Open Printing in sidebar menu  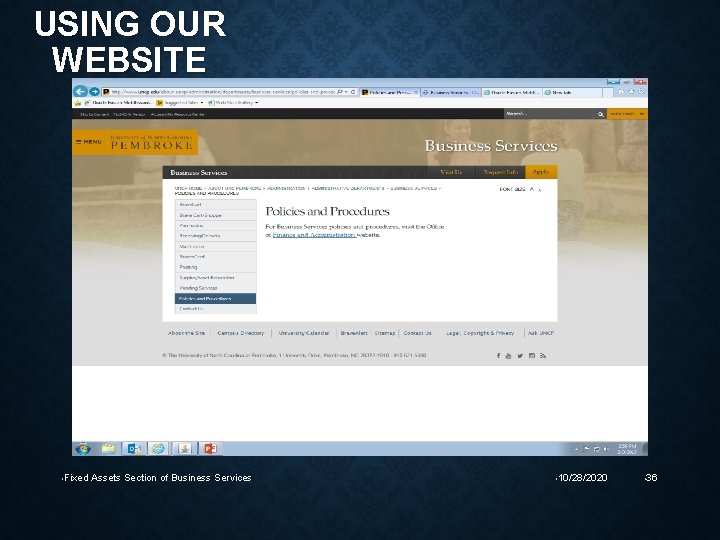pyautogui.click(x=215, y=267)
